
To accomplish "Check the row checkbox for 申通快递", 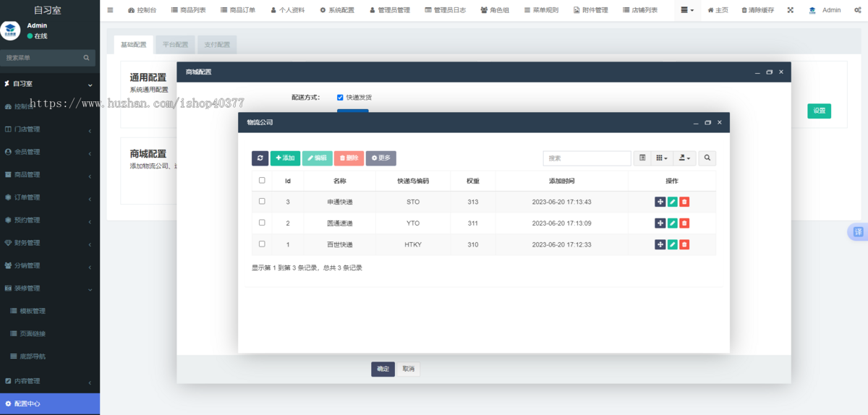I will 262,202.
